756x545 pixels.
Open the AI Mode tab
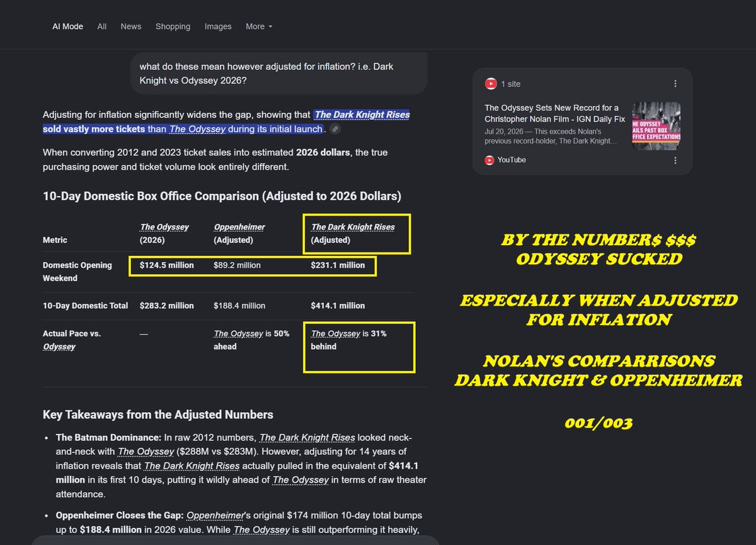tap(67, 26)
